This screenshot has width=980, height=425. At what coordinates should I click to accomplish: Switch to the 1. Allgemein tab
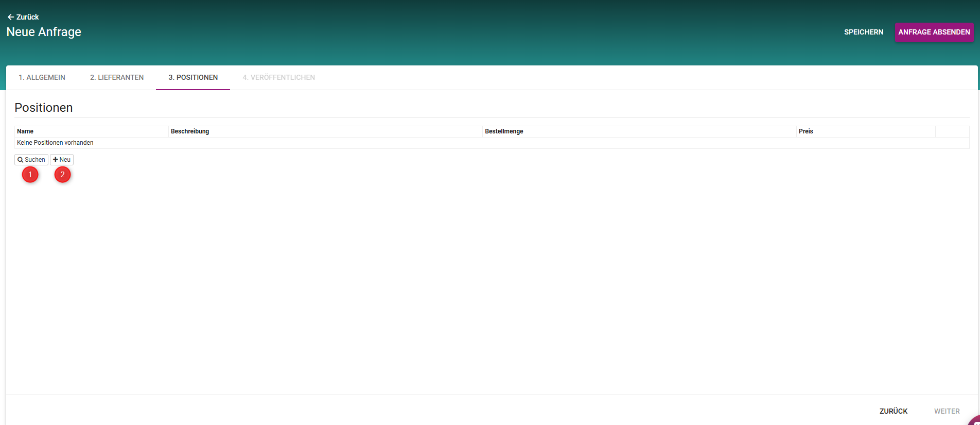pos(42,77)
